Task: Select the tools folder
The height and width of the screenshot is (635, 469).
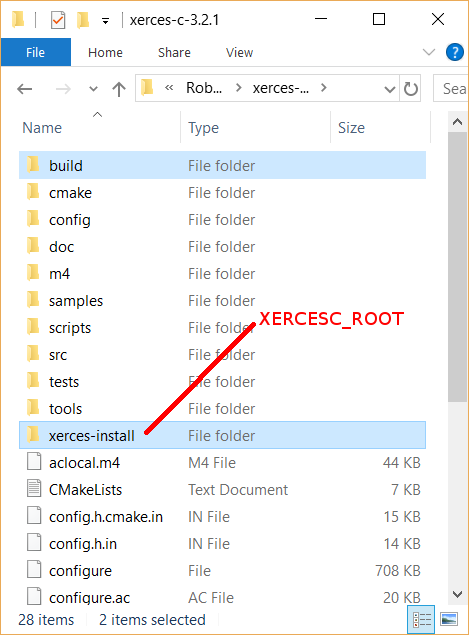Action: 222,408
